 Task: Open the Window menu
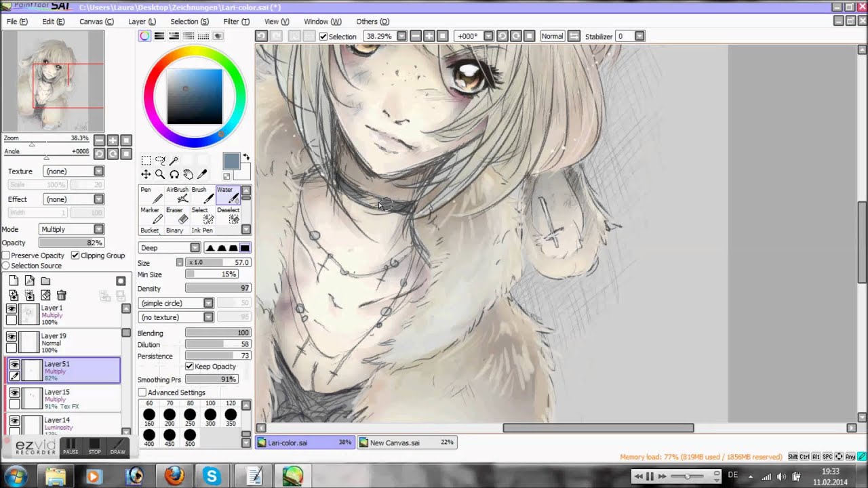[x=322, y=22]
